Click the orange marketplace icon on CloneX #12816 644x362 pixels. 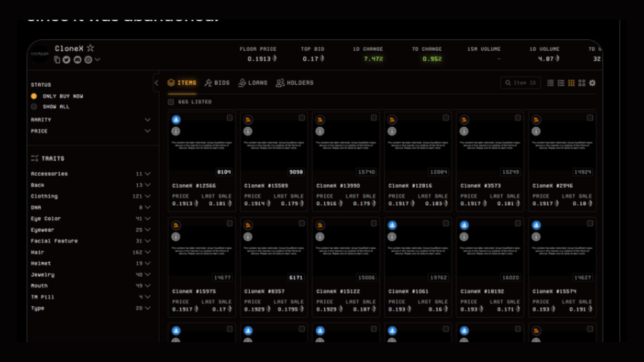tap(392, 119)
